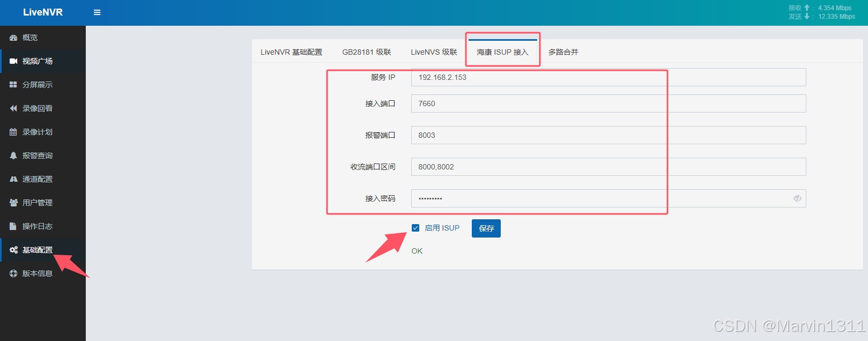This screenshot has width=868, height=341.
Task: Click the 概览 dashboard icon
Action: click(x=13, y=38)
